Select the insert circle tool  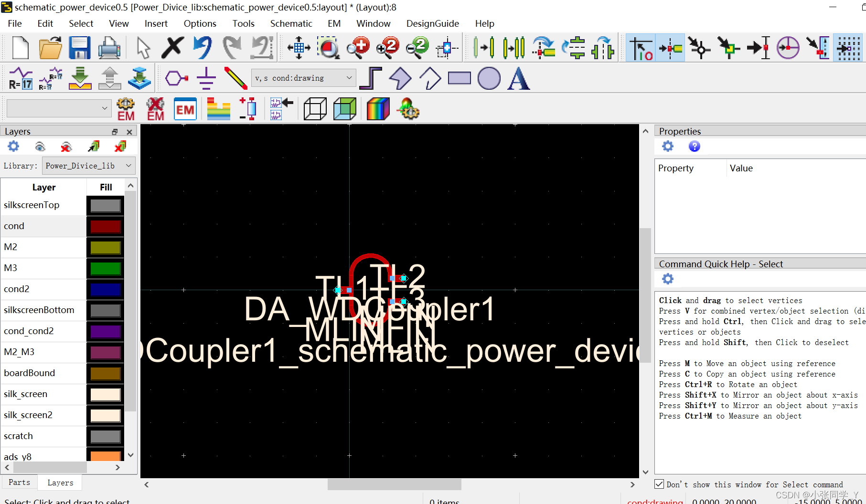point(489,78)
